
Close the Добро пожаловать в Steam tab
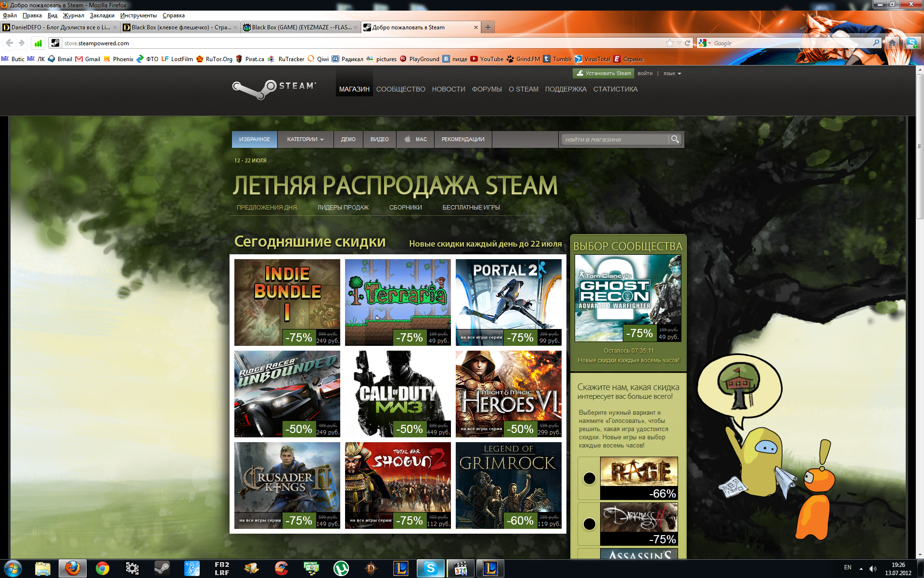[475, 27]
